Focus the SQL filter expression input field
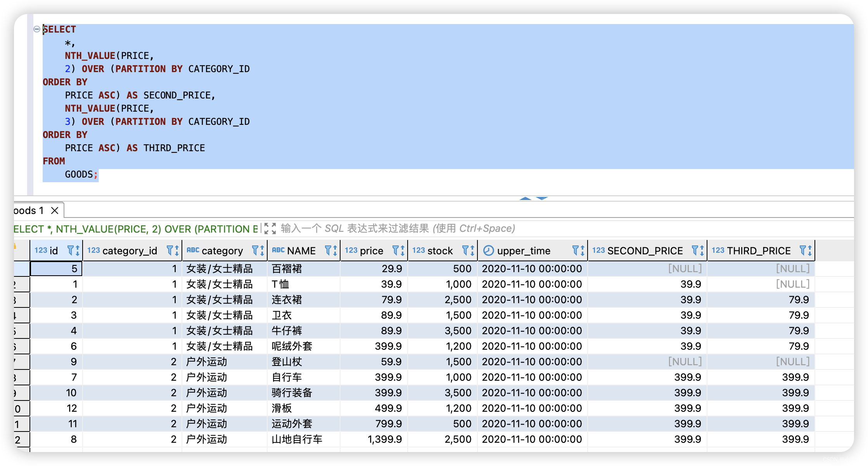 398,229
